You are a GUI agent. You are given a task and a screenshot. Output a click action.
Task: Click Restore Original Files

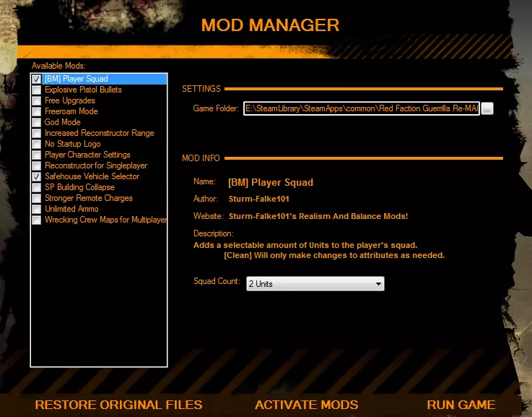point(118,405)
